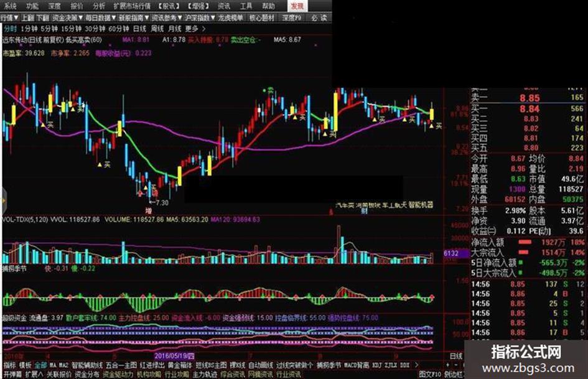This screenshot has width=588, height=379.
Task: Select the MACD背离 indicator tab
Action: [x=357, y=365]
